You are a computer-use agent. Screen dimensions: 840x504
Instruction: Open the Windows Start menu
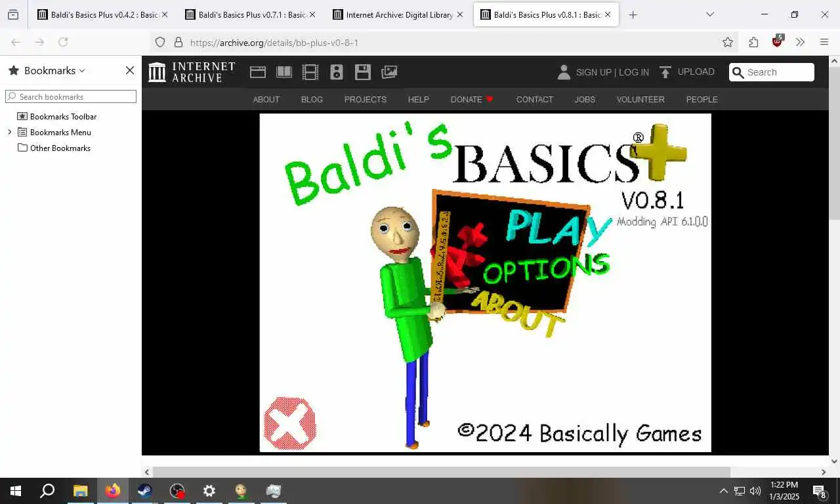pos(16,490)
